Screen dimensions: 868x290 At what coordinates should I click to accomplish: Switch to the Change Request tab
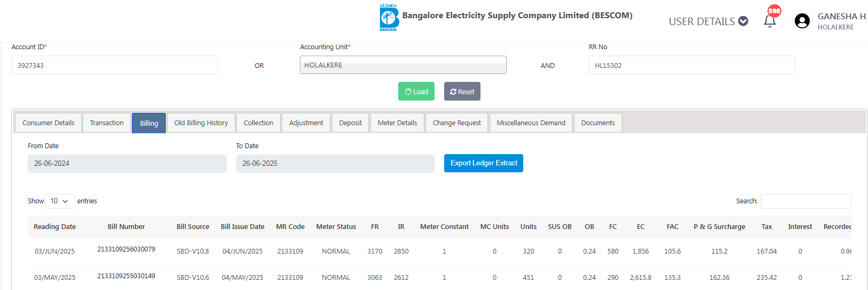click(457, 123)
